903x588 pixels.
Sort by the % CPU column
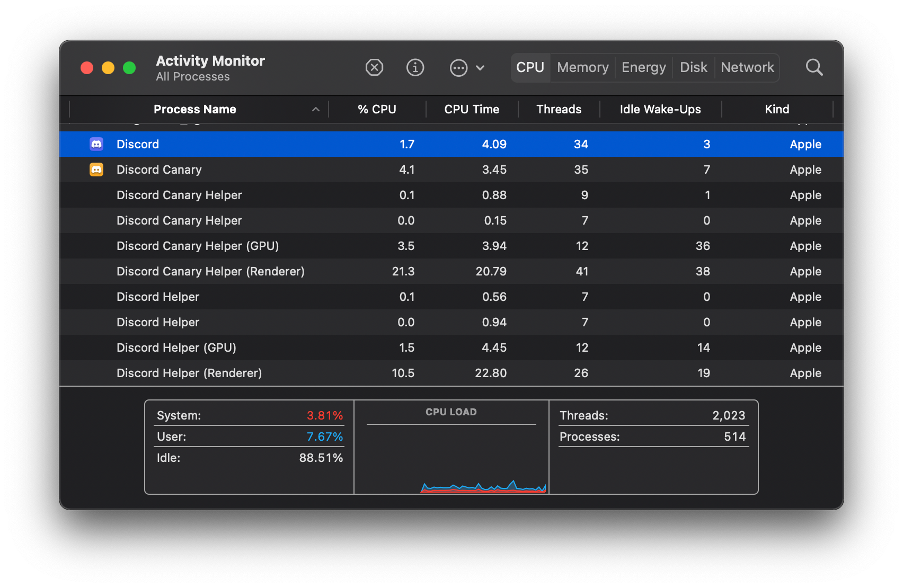pos(377,109)
